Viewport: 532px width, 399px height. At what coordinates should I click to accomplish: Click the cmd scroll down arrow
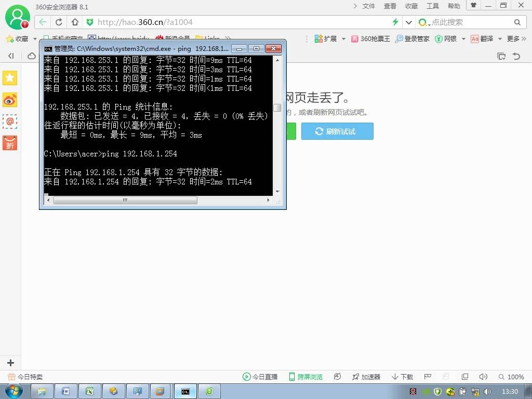(277, 192)
